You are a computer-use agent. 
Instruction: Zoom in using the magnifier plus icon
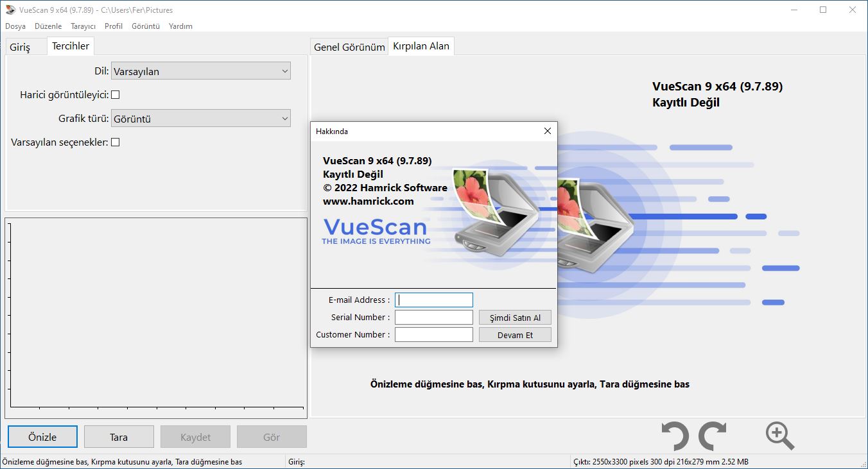pos(780,436)
